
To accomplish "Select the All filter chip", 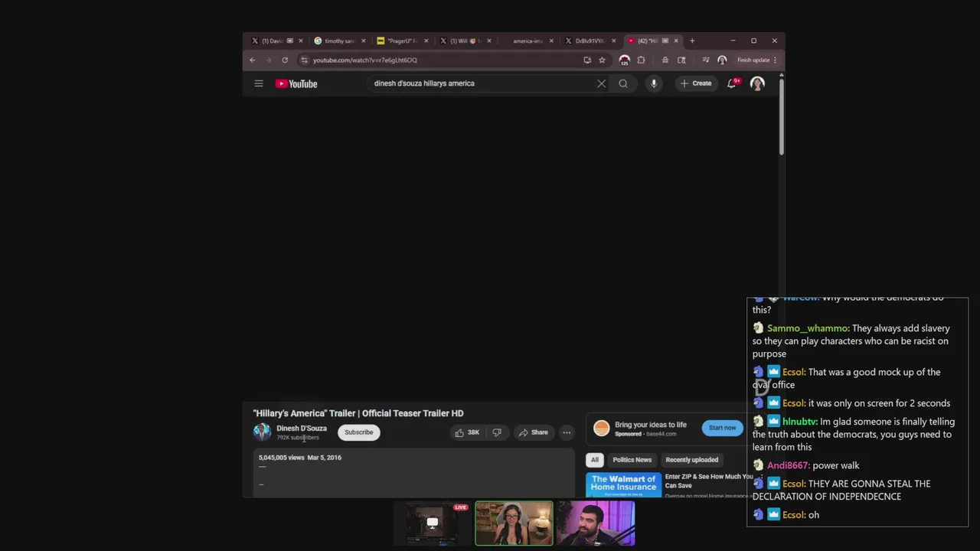I will coord(594,460).
